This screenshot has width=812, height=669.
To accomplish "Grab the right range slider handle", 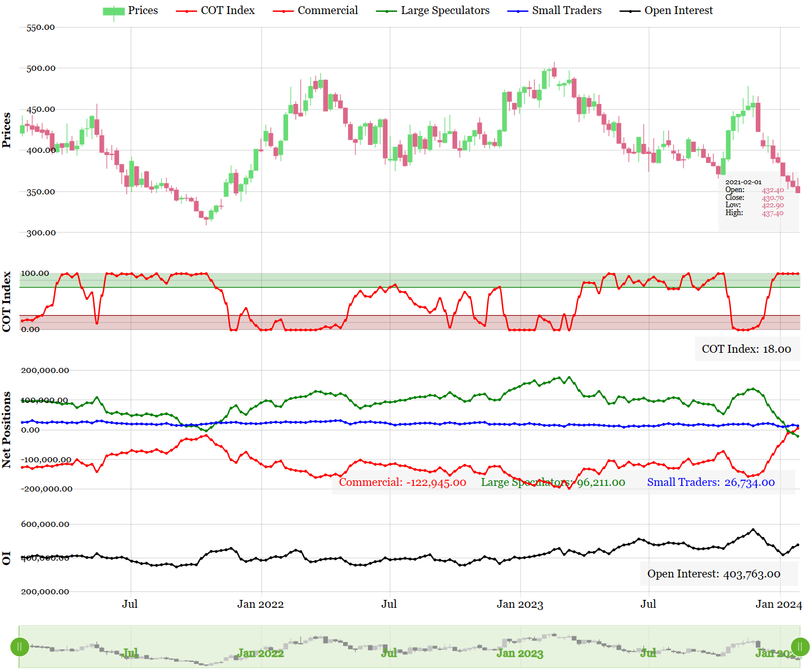I will pos(800,647).
